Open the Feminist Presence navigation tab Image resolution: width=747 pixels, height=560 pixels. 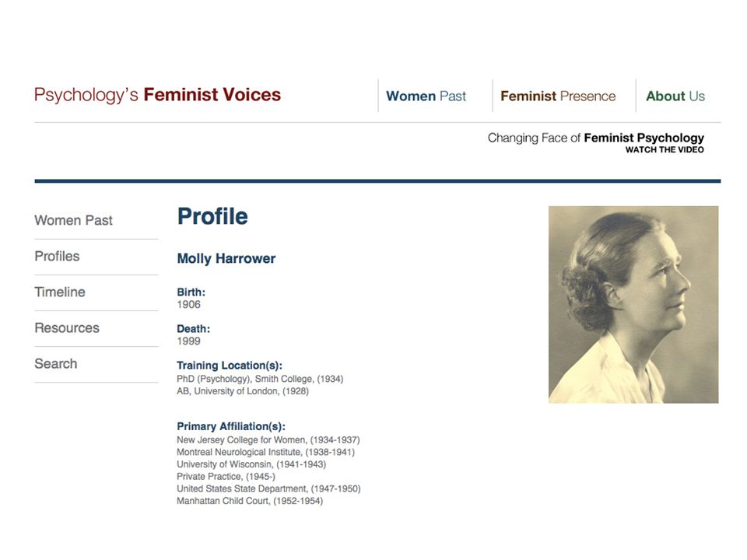click(558, 96)
